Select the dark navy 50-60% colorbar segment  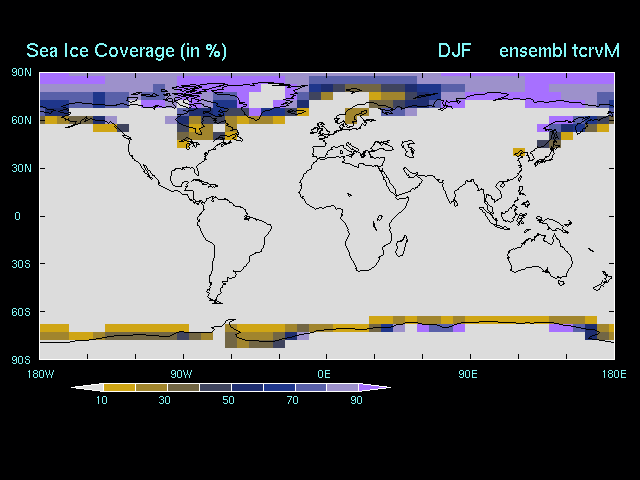246,387
